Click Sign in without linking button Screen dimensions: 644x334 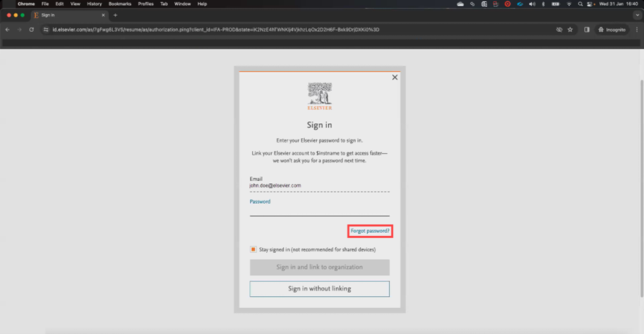point(319,289)
